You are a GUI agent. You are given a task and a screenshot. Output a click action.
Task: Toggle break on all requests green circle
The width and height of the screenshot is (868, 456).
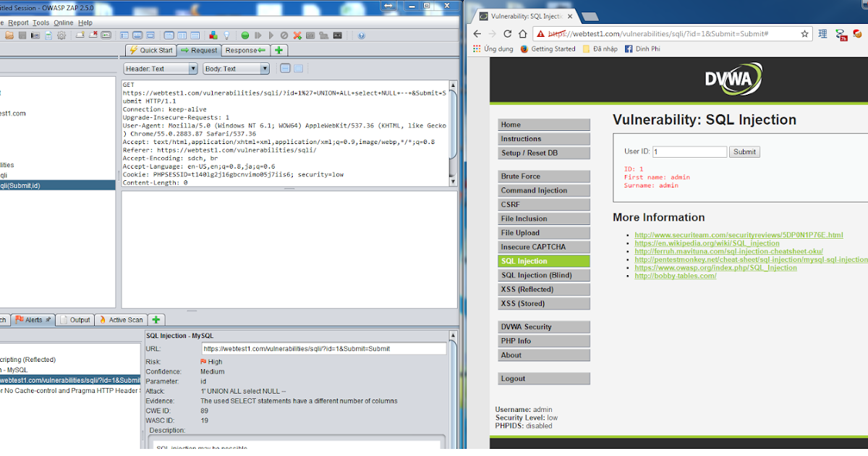pyautogui.click(x=246, y=34)
